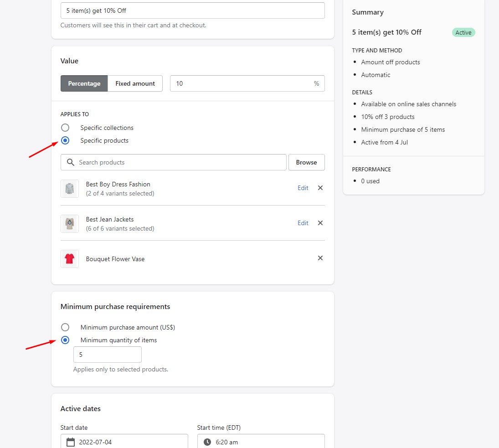Click '(6 of 6 variants selected)' text
Screen dimensions: 499x448
coord(120,228)
